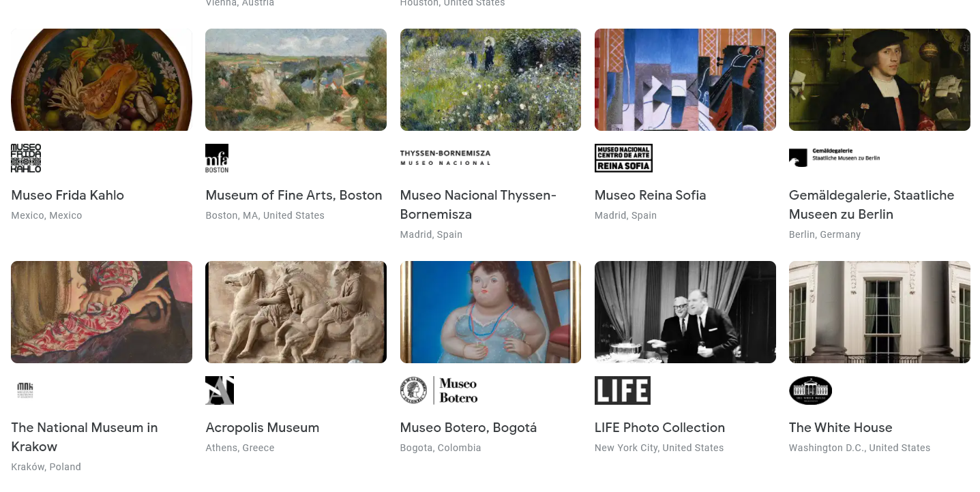Open the Museo Botero painting thumbnail

(490, 312)
